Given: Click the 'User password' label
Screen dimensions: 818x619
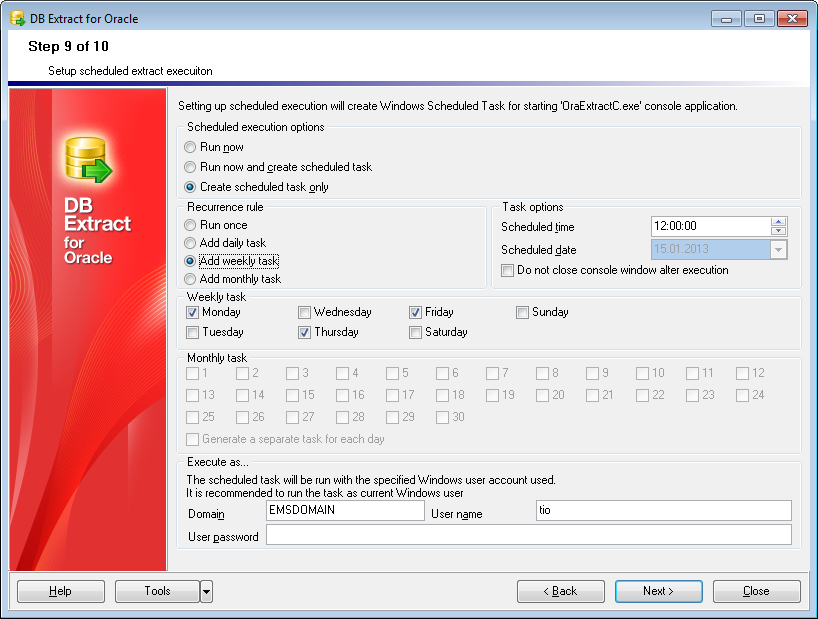Looking at the screenshot, I should [223, 537].
